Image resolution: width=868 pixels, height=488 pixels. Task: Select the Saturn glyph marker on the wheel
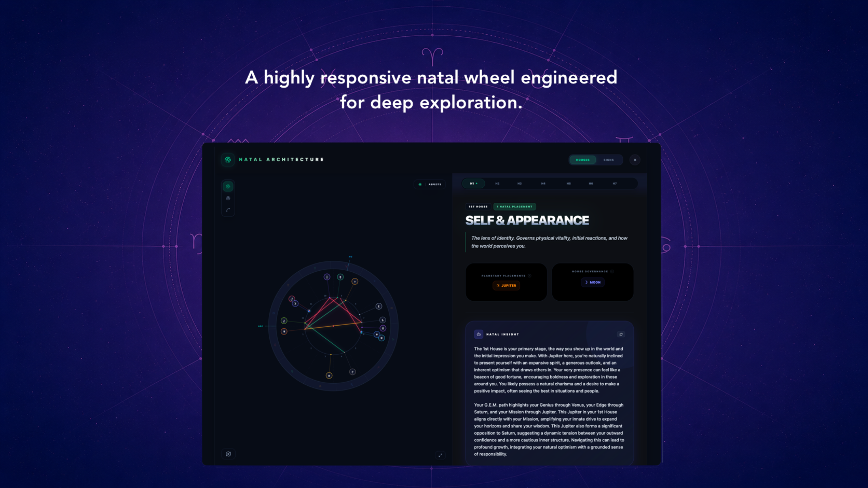coord(382,320)
